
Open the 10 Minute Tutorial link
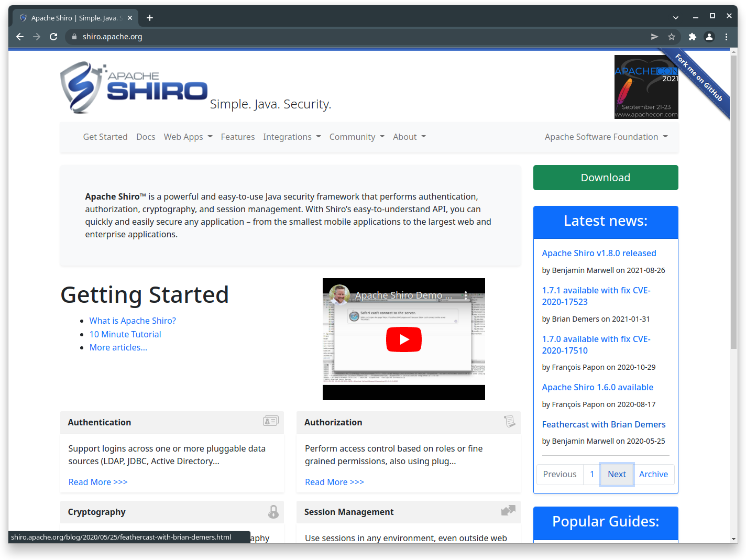pos(125,334)
